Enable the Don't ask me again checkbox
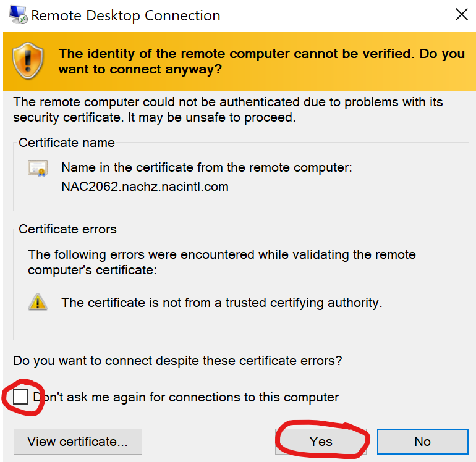 pyautogui.click(x=20, y=397)
